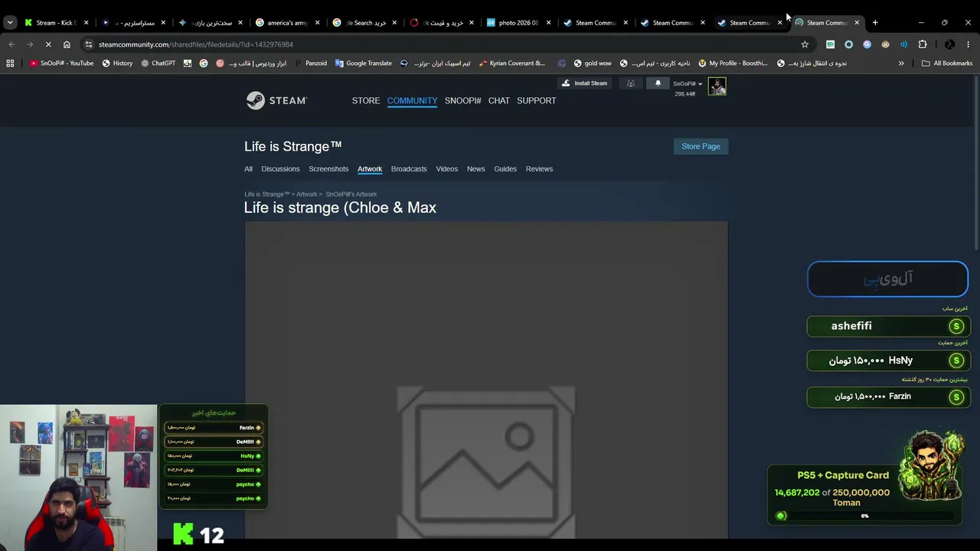Open the STORE menu in Steam header
The image size is (980, 551).
click(366, 100)
